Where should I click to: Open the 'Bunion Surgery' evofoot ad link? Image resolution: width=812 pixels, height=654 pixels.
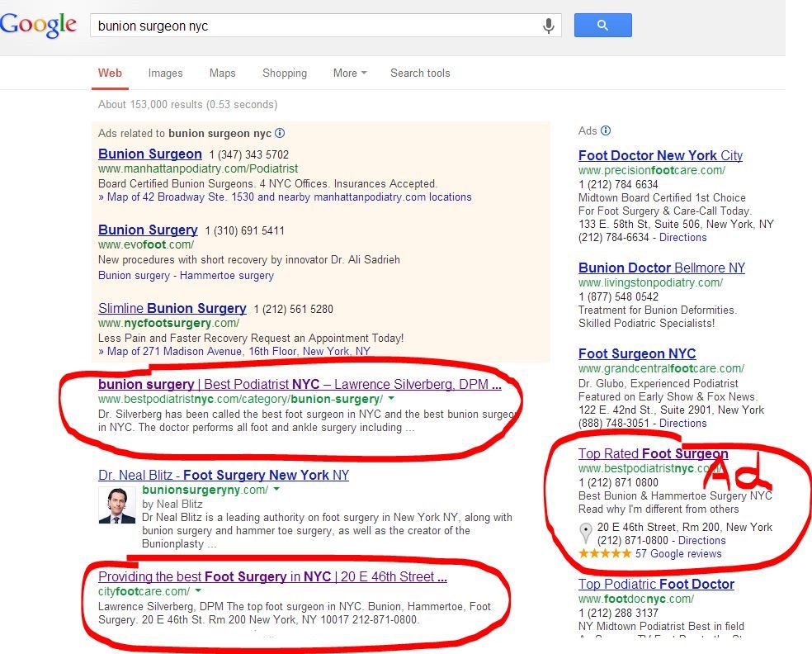[148, 230]
